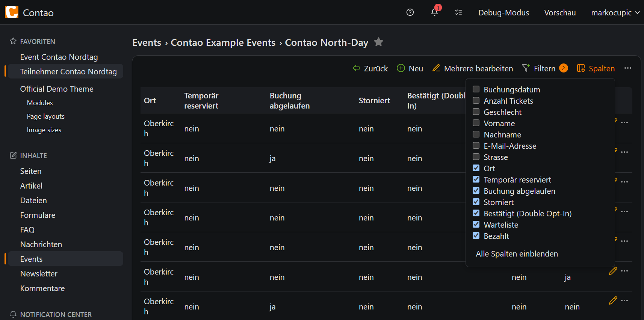
Task: Go back using the Zurück arrow button
Action: (370, 68)
